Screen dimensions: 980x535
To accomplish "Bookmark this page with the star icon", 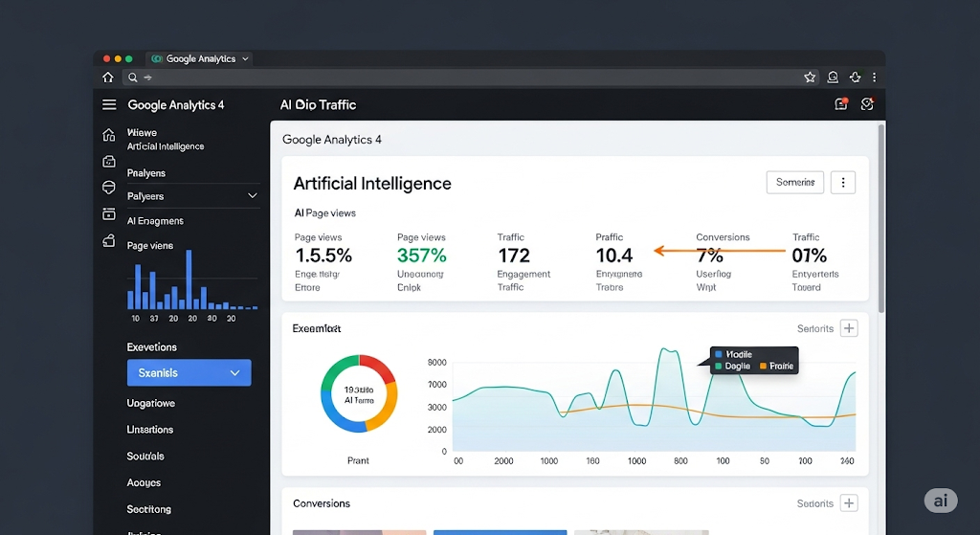I will 810,77.
